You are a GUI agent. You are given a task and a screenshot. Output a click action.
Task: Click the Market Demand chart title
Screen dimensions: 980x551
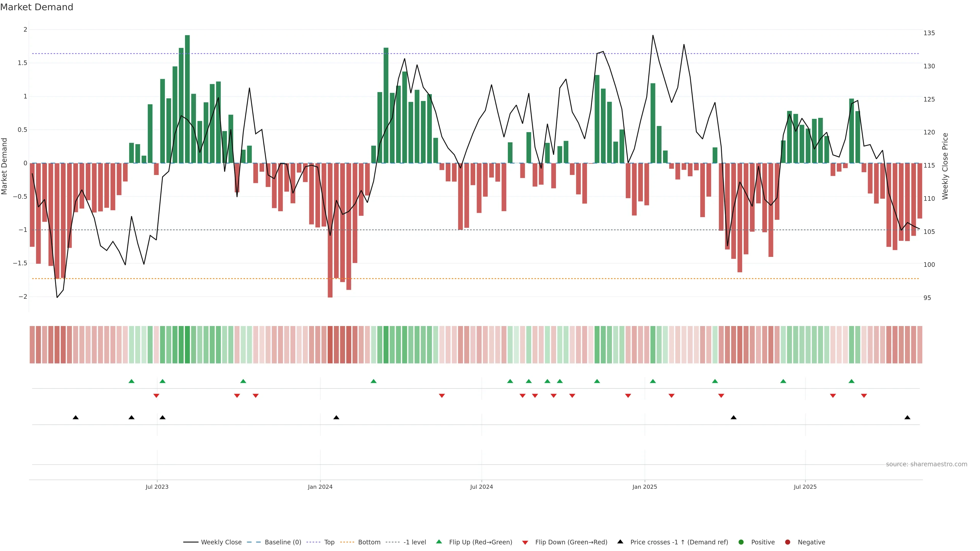[36, 7]
